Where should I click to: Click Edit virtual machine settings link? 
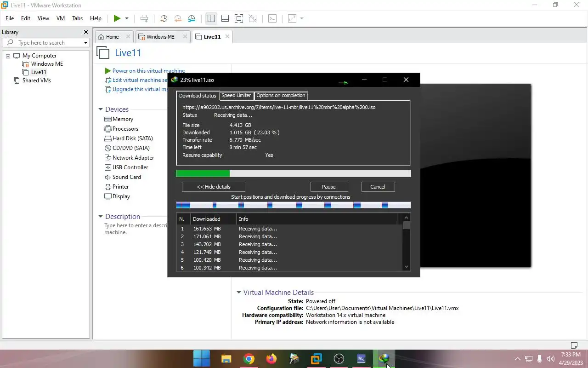tap(136, 80)
